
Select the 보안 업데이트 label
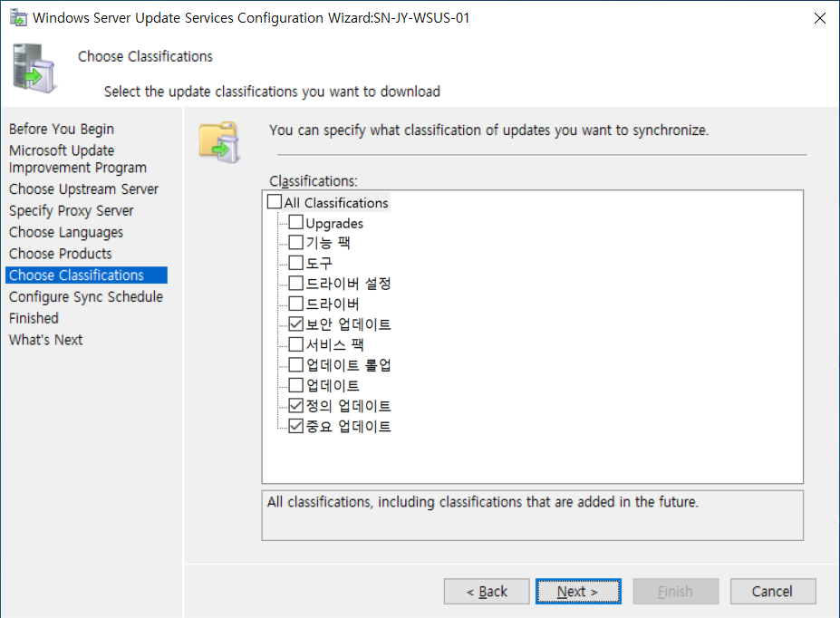point(348,324)
